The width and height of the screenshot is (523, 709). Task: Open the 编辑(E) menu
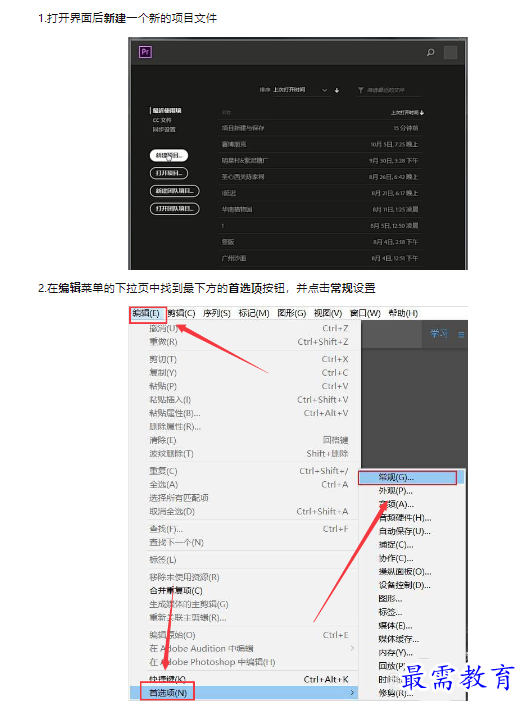[x=146, y=313]
